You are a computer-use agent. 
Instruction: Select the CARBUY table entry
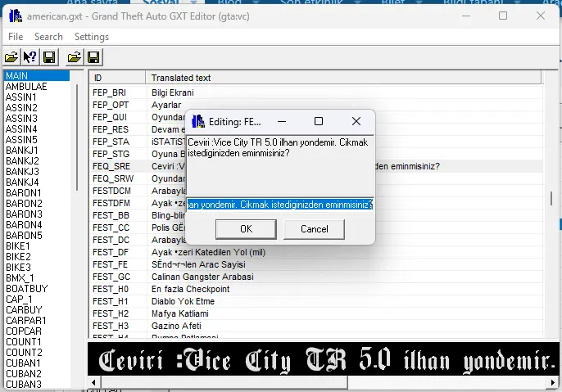(x=24, y=309)
